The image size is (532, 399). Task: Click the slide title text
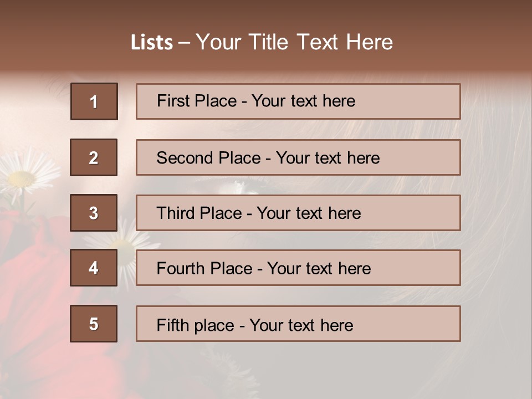tap(262, 42)
